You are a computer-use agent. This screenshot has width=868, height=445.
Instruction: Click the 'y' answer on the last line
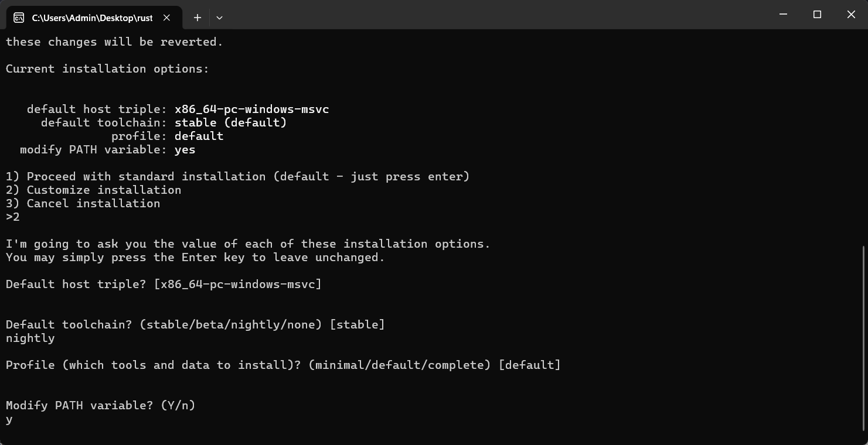pyautogui.click(x=9, y=419)
